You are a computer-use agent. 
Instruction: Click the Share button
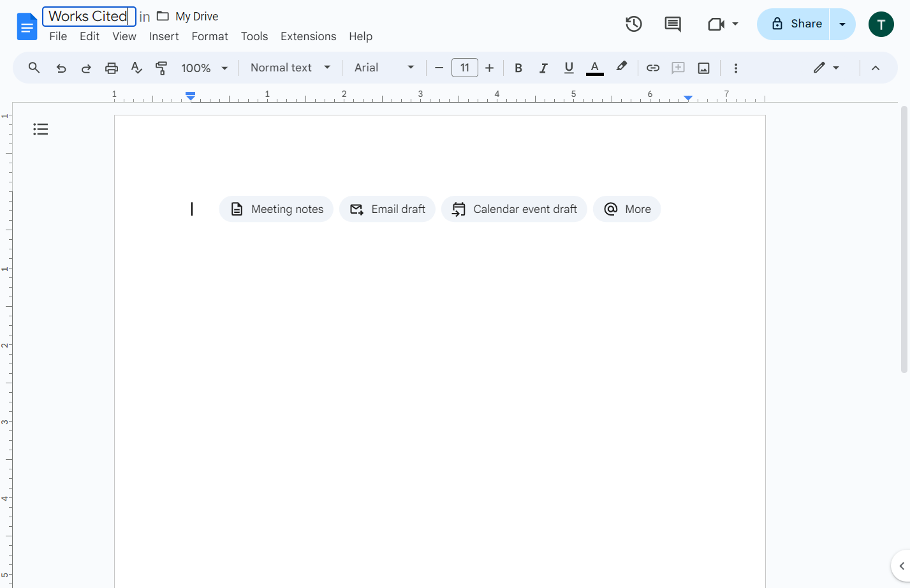tap(794, 24)
